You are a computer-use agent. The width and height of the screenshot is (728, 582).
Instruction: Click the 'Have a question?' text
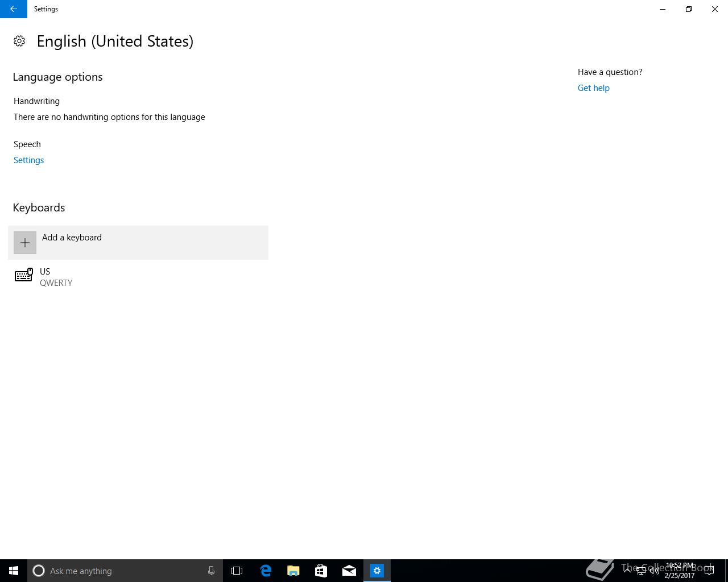610,72
